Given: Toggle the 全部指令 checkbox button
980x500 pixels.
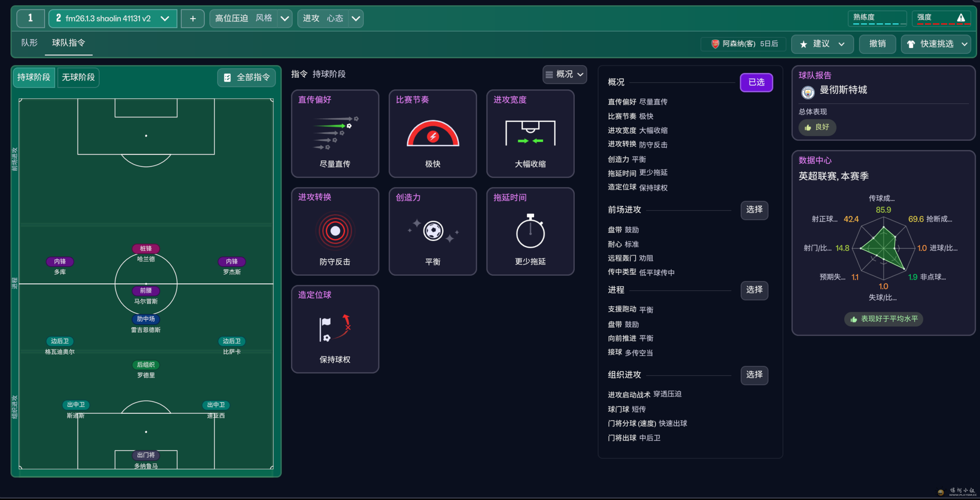Looking at the screenshot, I should [x=247, y=78].
